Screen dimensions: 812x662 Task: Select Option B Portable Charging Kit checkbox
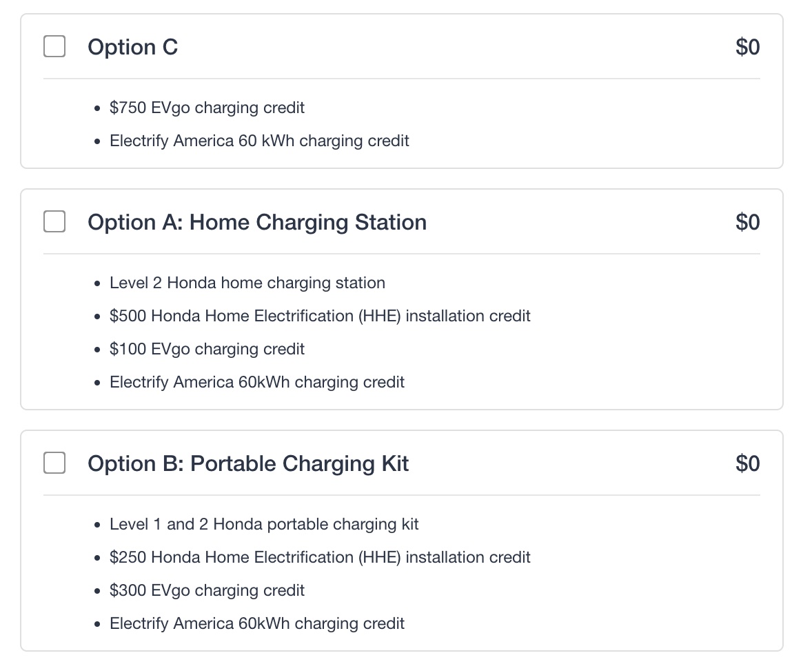(54, 463)
